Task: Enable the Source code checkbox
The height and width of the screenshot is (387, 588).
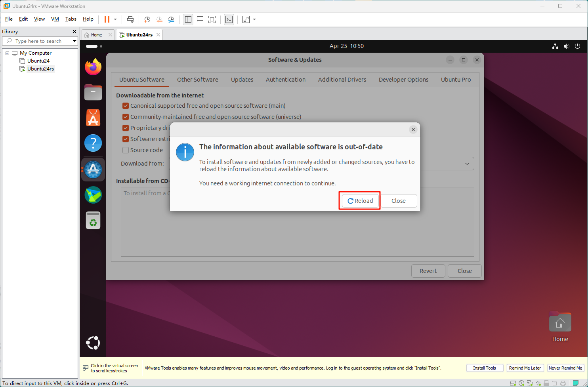Action: tap(126, 150)
